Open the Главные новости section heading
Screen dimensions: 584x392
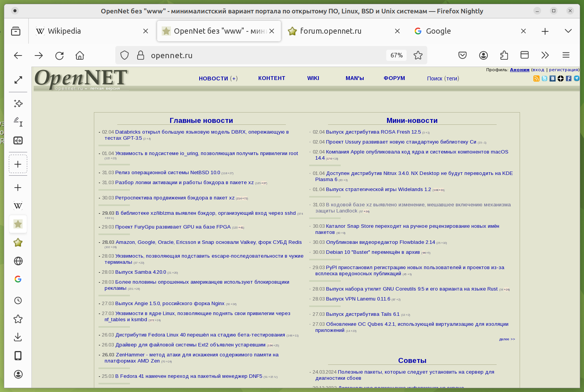(201, 121)
